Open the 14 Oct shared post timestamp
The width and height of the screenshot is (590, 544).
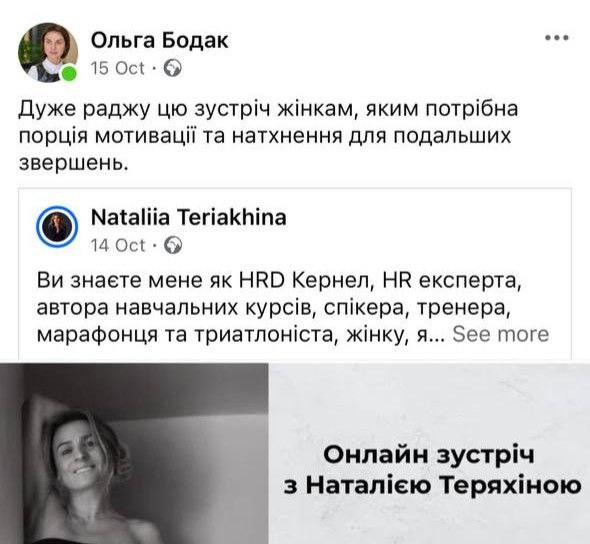118,245
